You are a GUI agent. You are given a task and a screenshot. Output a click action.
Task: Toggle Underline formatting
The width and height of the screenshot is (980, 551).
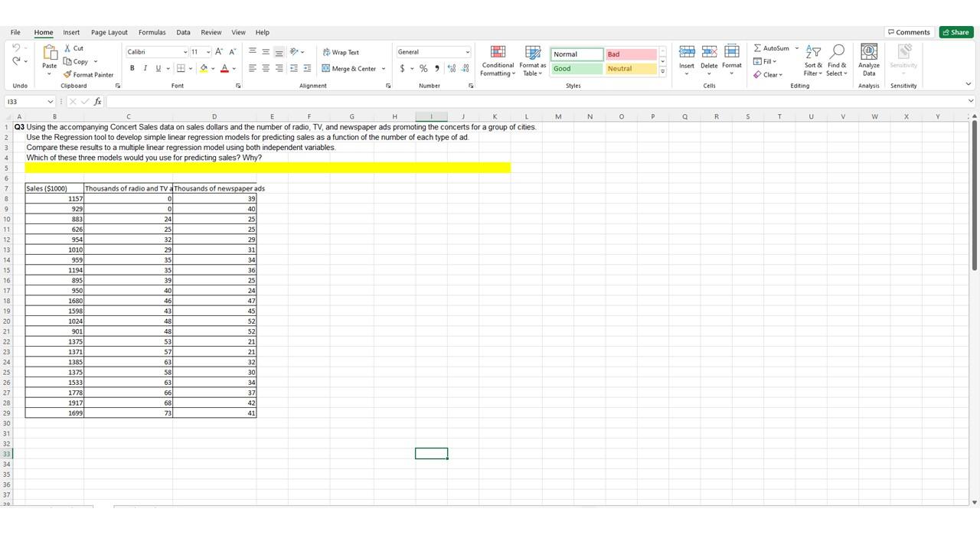tap(158, 68)
